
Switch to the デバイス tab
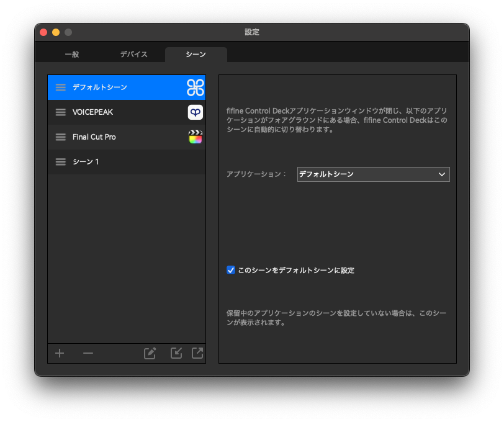click(x=133, y=54)
